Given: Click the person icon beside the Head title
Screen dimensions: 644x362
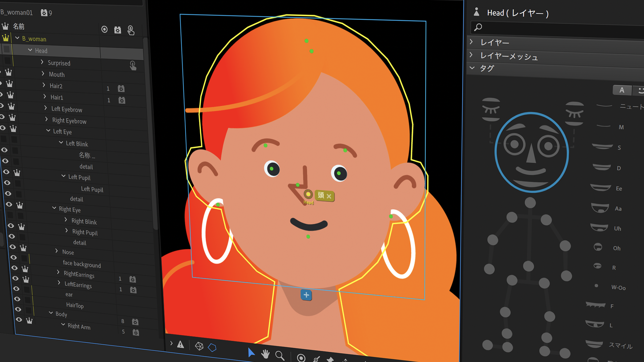Looking at the screenshot, I should pos(476,12).
